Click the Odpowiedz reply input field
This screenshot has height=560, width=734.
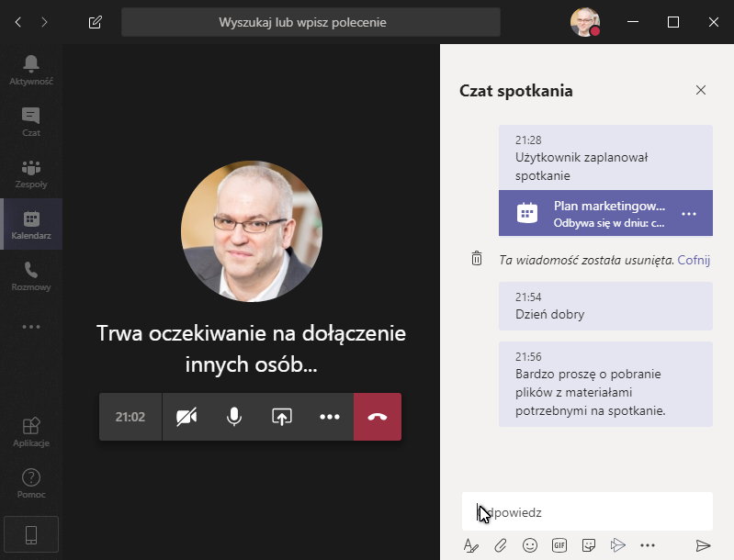[x=587, y=512]
